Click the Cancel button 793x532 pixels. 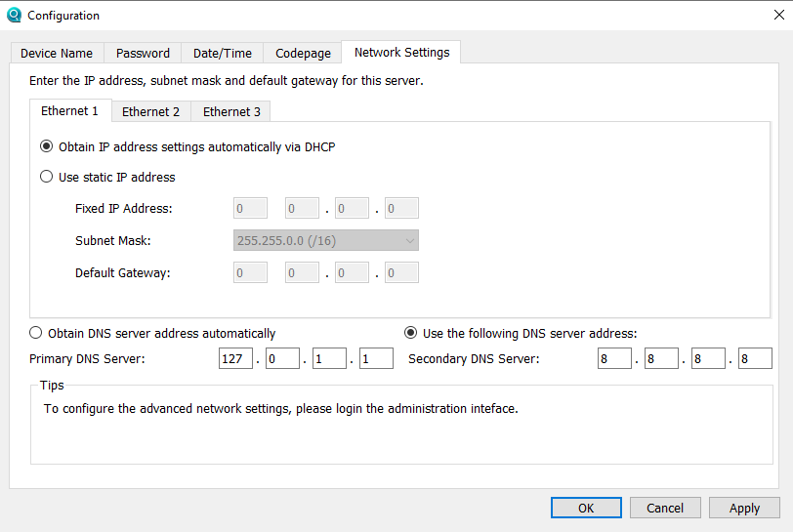click(665, 508)
